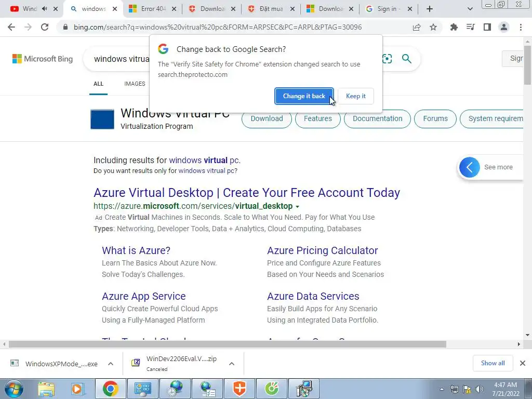
Task: Launch the media player taskbar icon
Action: (78, 389)
